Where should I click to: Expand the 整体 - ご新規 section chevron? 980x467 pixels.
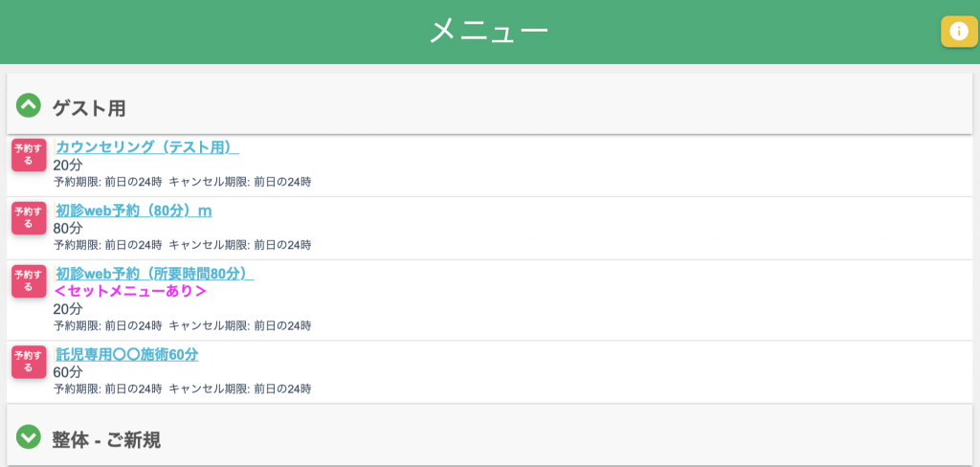coord(29,437)
